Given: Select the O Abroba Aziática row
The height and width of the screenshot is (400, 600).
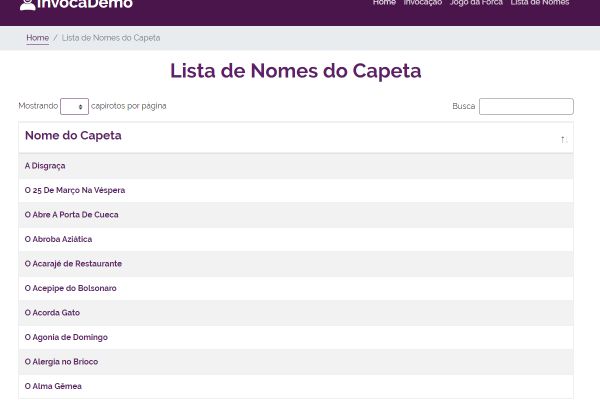Looking at the screenshot, I should 296,239.
